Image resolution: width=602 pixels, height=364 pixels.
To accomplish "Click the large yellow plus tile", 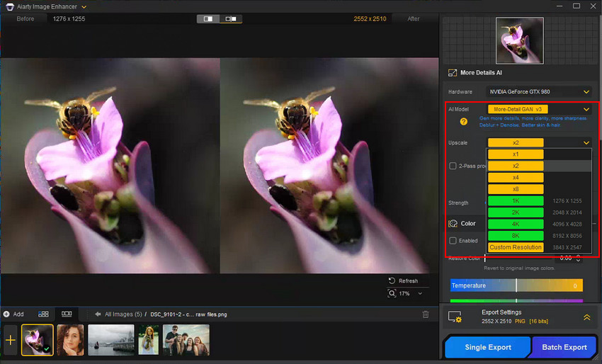I will click(11, 340).
